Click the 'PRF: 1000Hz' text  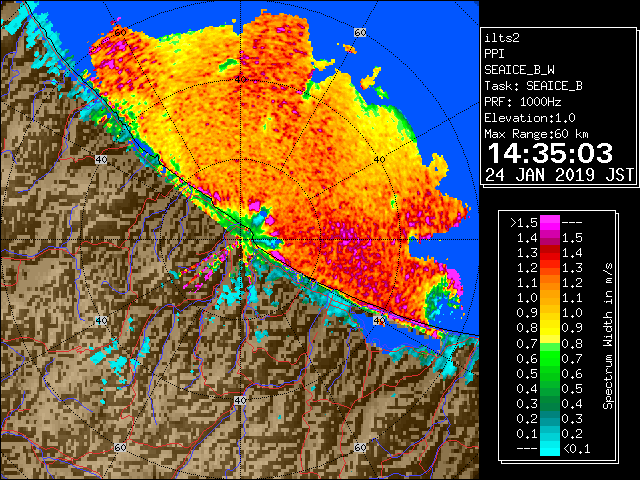[523, 102]
